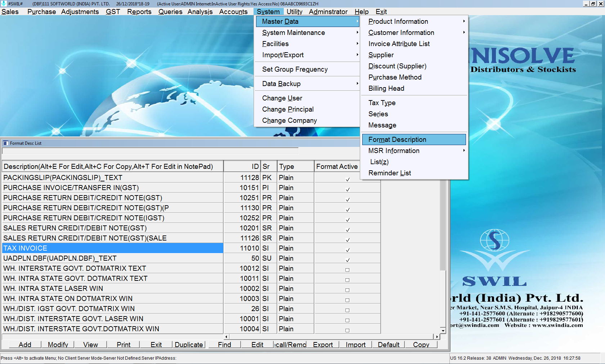Toggle Format Active for PACKINGSLIP row
Screen dimensions: 605x364
click(x=348, y=179)
